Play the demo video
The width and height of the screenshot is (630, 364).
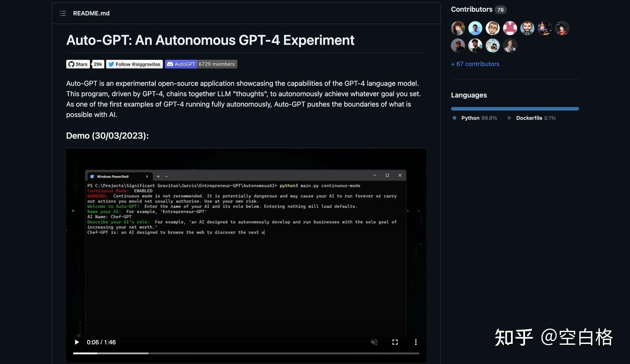pyautogui.click(x=77, y=342)
